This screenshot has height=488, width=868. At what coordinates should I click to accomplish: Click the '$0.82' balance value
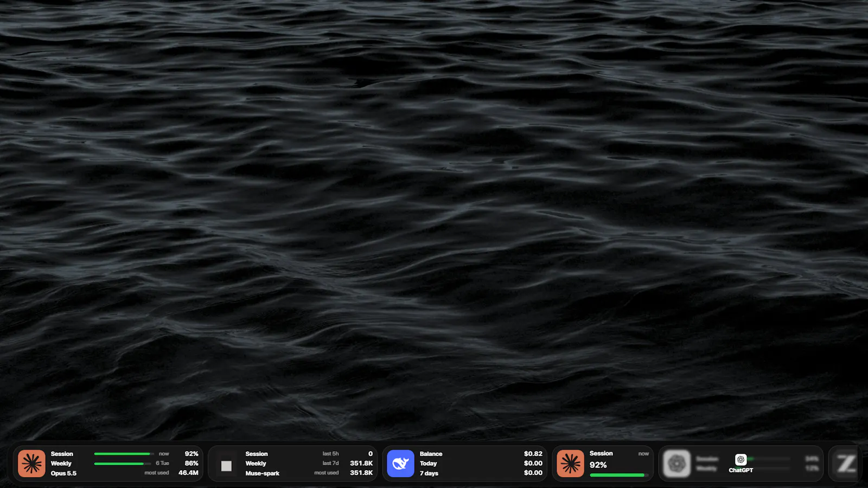pyautogui.click(x=533, y=454)
